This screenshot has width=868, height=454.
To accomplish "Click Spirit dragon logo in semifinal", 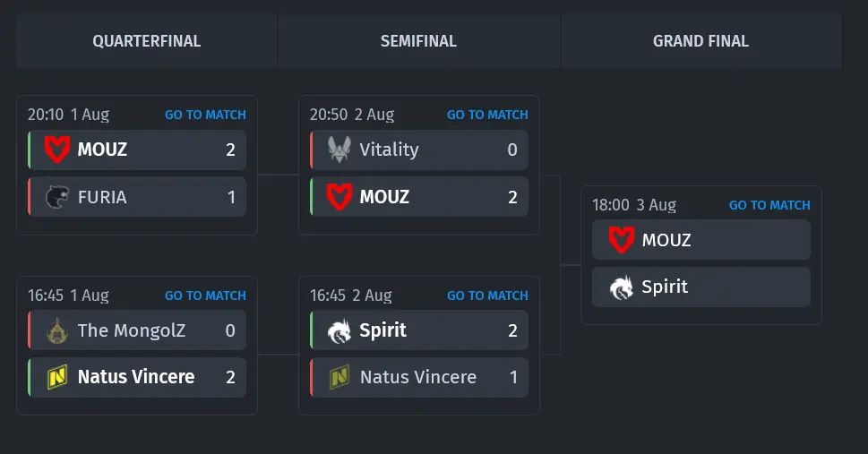I will coord(339,330).
